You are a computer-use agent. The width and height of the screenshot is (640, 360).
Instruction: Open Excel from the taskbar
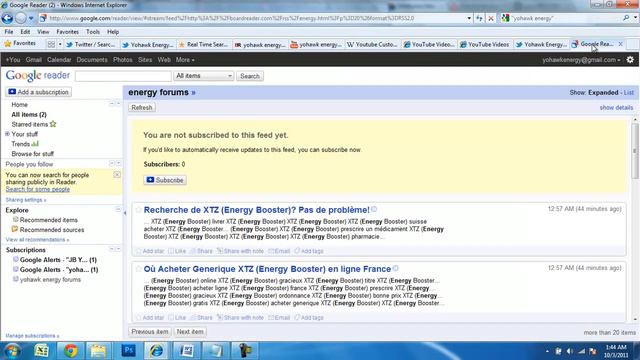pyautogui.click(x=41, y=351)
